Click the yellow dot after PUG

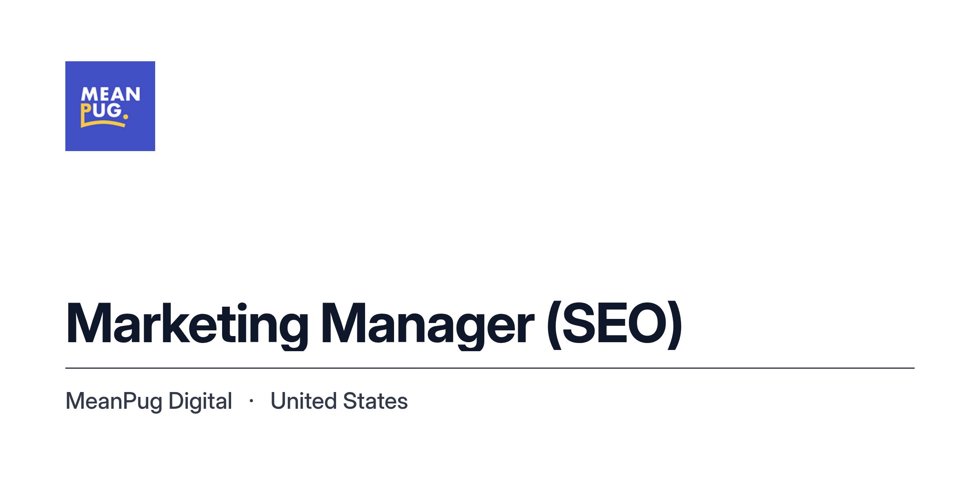pos(126,117)
